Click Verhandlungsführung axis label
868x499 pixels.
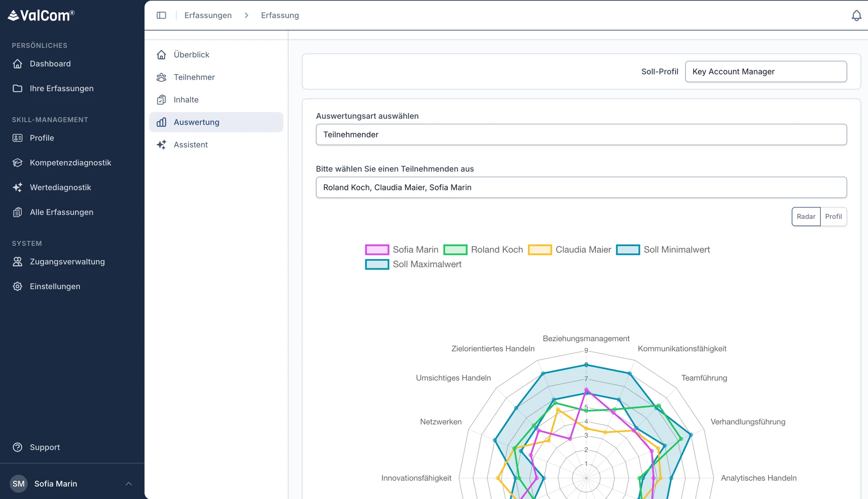pos(748,422)
